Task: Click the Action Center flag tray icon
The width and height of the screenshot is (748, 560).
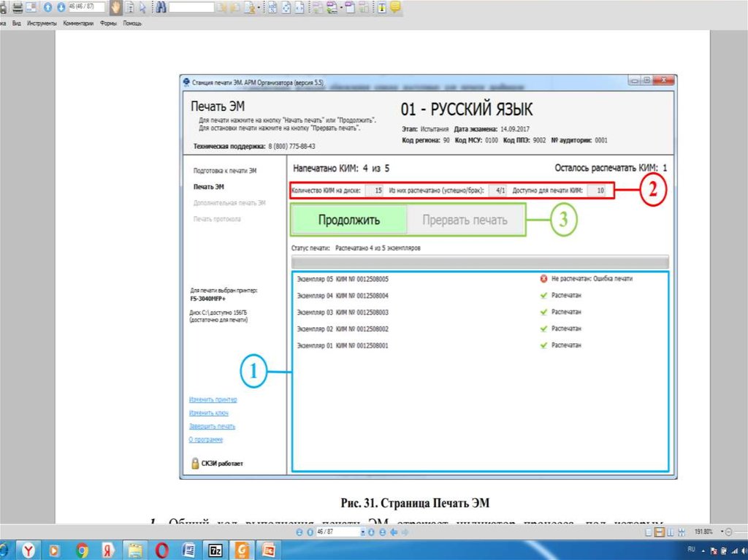Action: coord(714,551)
